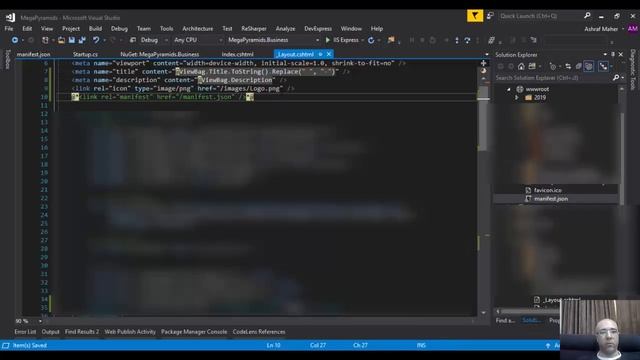Image resolution: width=640 pixels, height=360 pixels.
Task: Click the AM account avatar
Action: (x=633, y=29)
